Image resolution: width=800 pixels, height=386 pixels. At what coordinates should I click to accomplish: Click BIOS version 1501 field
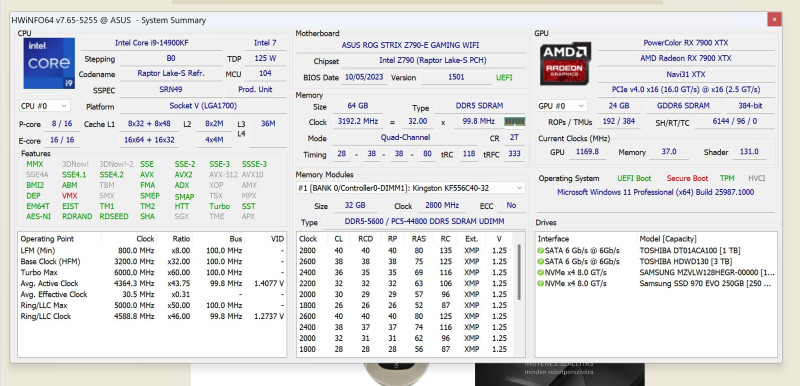(x=456, y=78)
